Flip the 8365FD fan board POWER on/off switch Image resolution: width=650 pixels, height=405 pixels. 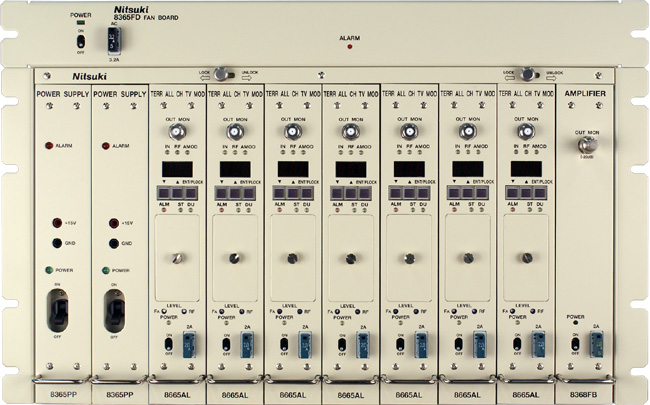coord(81,41)
